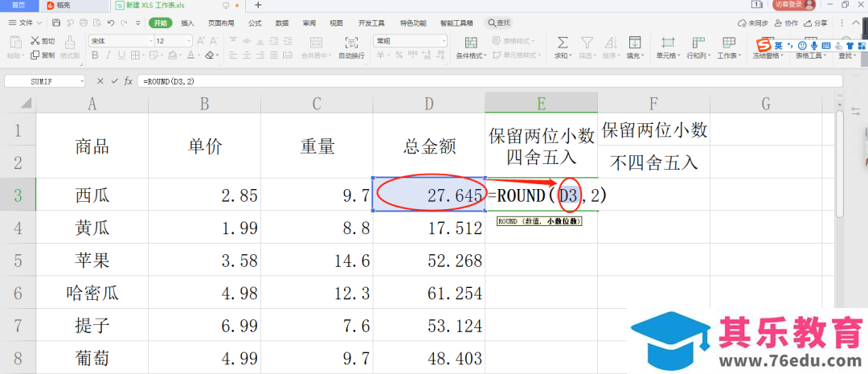Click the increase decimal places icon

(426, 55)
